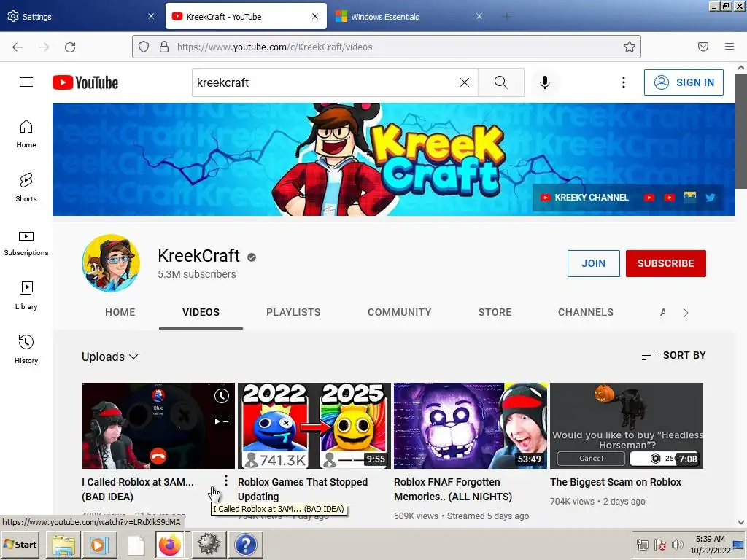Open Firefox application menu
The height and width of the screenshot is (560, 747).
click(729, 47)
